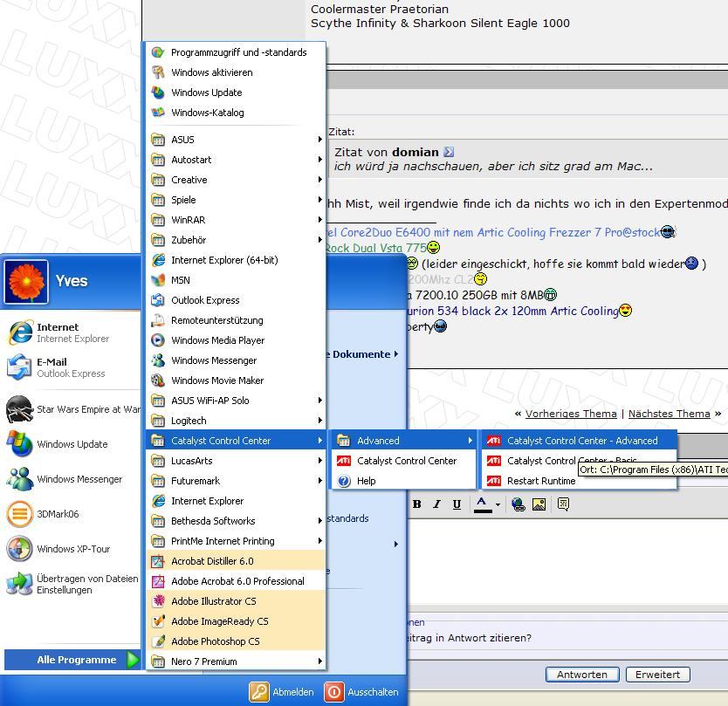The width and height of the screenshot is (728, 706).
Task: Click the Yves user picture
Action: (26, 282)
